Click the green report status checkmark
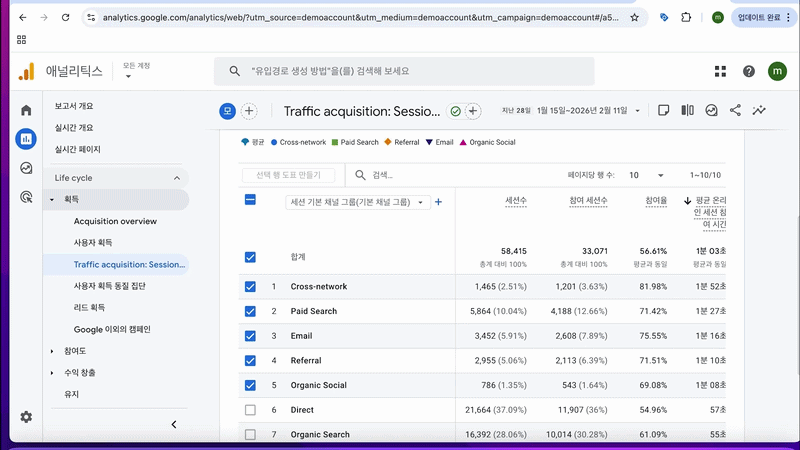Viewport: 800px width, 450px height. click(456, 111)
